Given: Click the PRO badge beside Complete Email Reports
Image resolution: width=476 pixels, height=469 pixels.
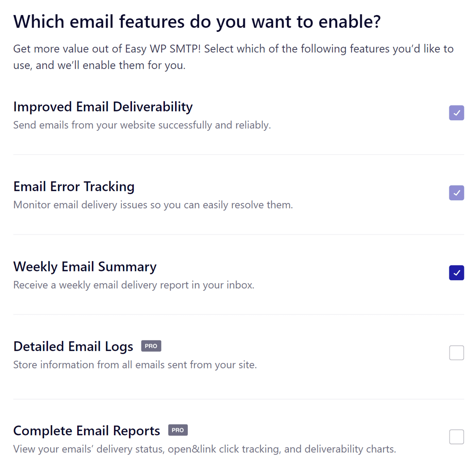Looking at the screenshot, I should (178, 430).
